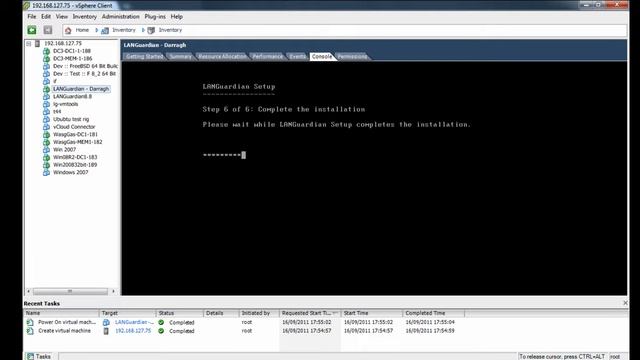640x360 pixels.
Task: Click the Requested Start Time column sort arrow
Action: click(335, 313)
